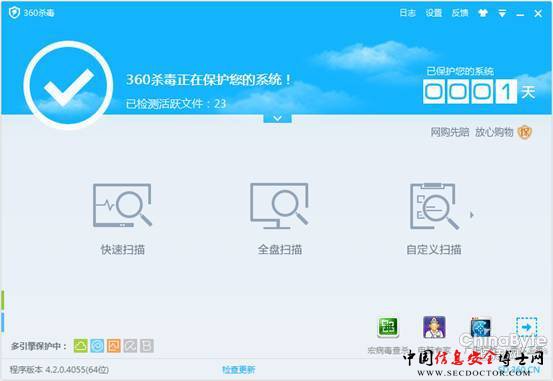This screenshot has width=553, height=381.
Task: Open the 日志 log menu
Action: point(407,13)
